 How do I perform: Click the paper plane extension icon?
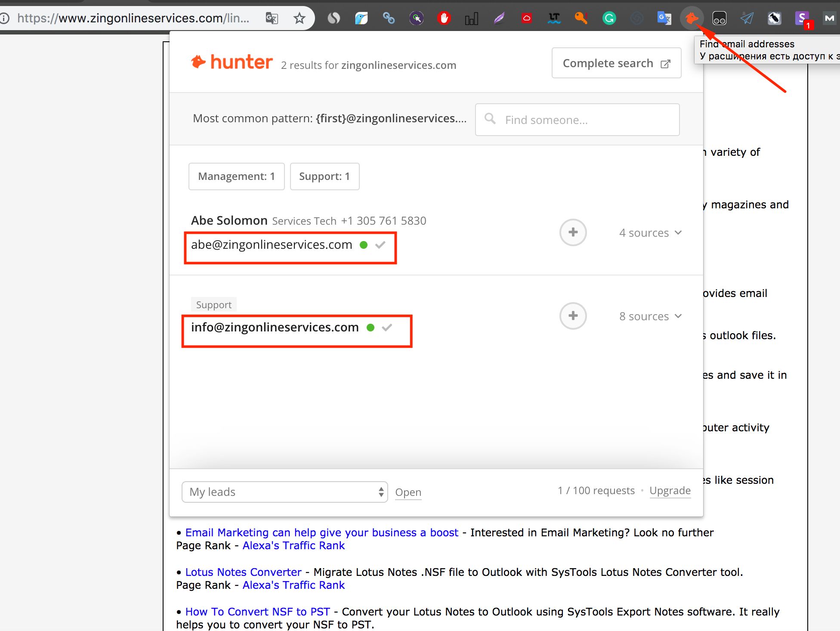(747, 18)
